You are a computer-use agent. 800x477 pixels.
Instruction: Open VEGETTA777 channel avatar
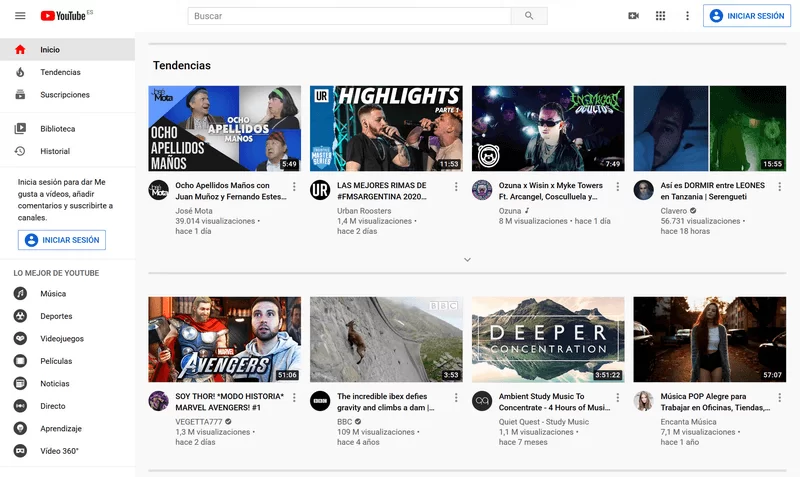click(x=159, y=401)
